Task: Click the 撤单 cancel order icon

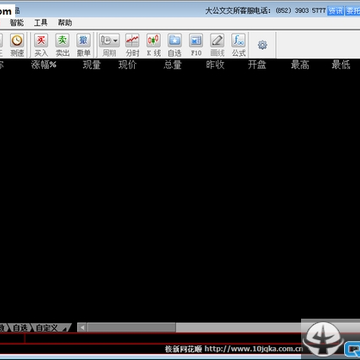Action: pyautogui.click(x=84, y=41)
